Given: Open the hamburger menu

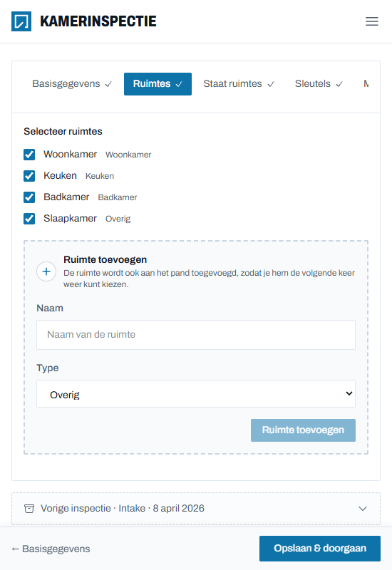Looking at the screenshot, I should (x=371, y=21).
